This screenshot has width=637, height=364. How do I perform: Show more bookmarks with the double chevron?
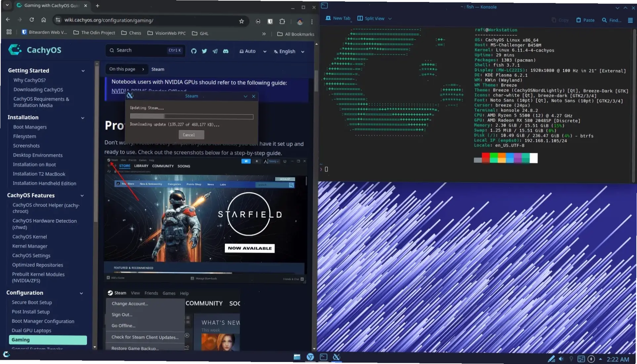click(264, 34)
